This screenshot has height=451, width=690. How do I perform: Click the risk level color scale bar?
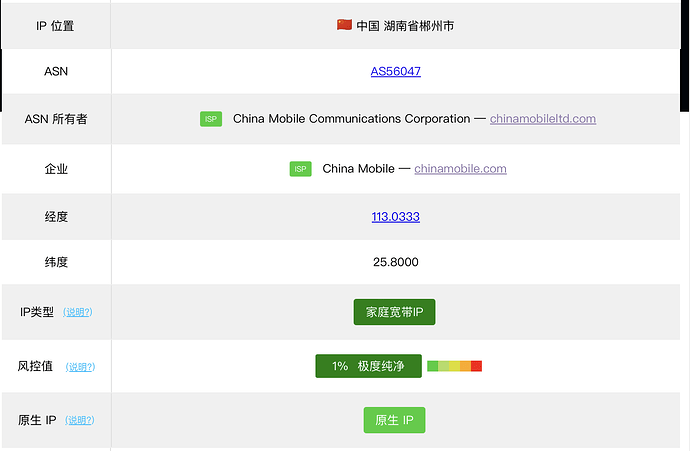point(455,366)
